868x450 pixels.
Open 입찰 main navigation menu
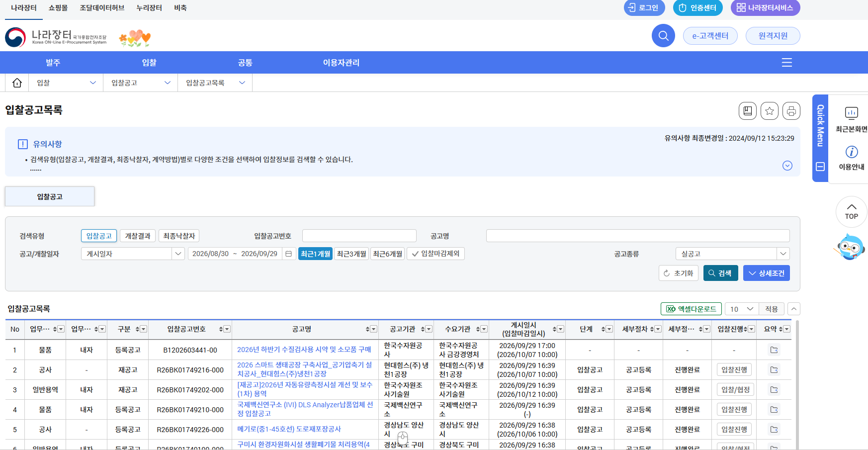[x=149, y=63]
